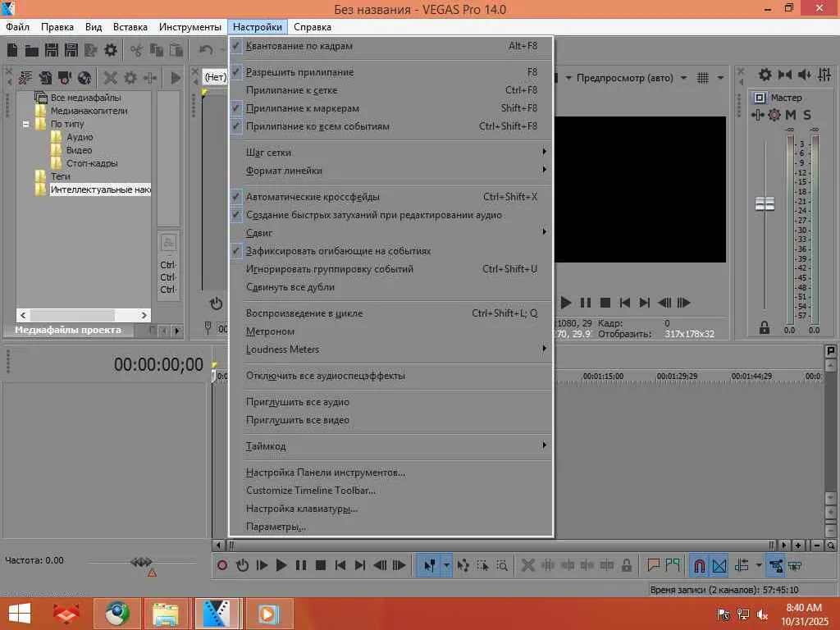Toggle Создание быстрых затуханий при редактировании аудио
The width and height of the screenshot is (840, 630).
[391, 215]
